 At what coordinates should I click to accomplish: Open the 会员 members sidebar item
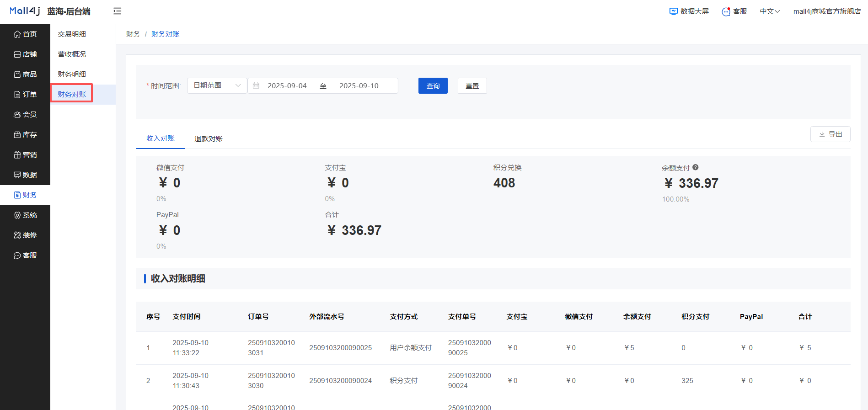tap(25, 115)
